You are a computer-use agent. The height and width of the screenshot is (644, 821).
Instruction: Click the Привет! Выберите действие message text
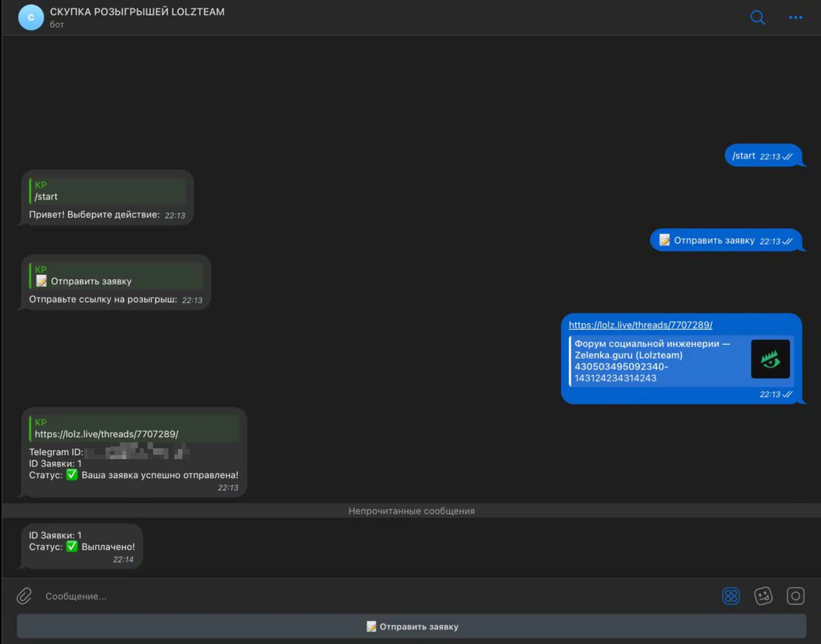[94, 215]
